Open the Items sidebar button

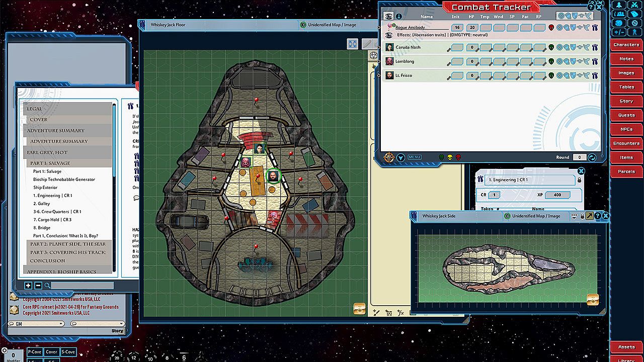626,157
